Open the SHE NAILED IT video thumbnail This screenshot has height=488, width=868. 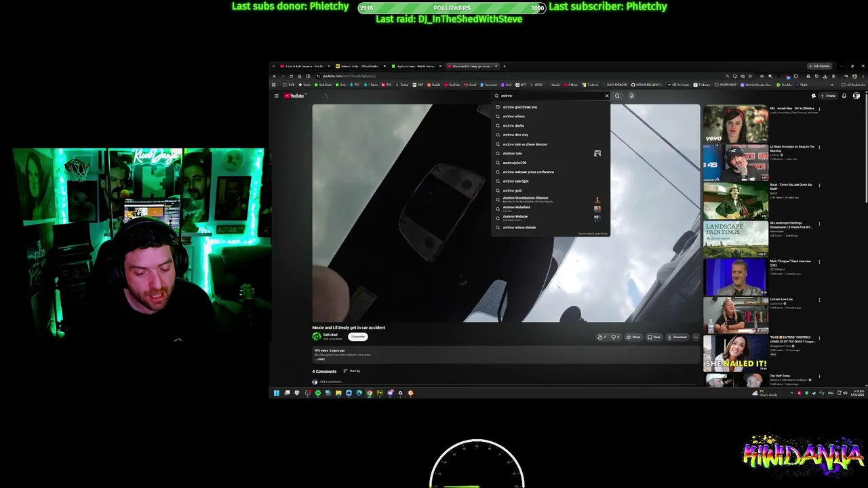tap(735, 352)
